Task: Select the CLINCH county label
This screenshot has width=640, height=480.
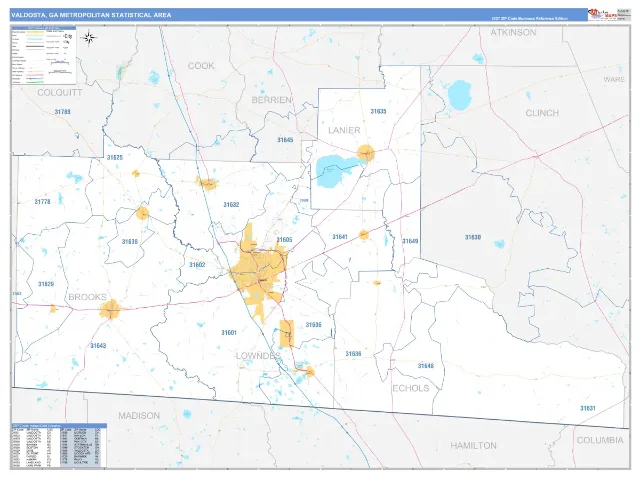Action: click(542, 113)
